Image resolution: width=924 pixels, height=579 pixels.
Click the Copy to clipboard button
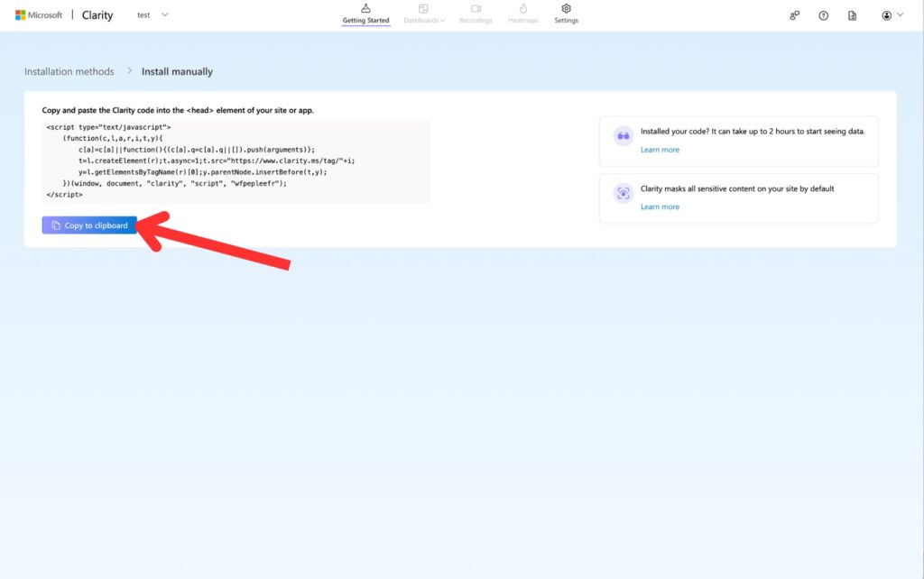coord(88,225)
